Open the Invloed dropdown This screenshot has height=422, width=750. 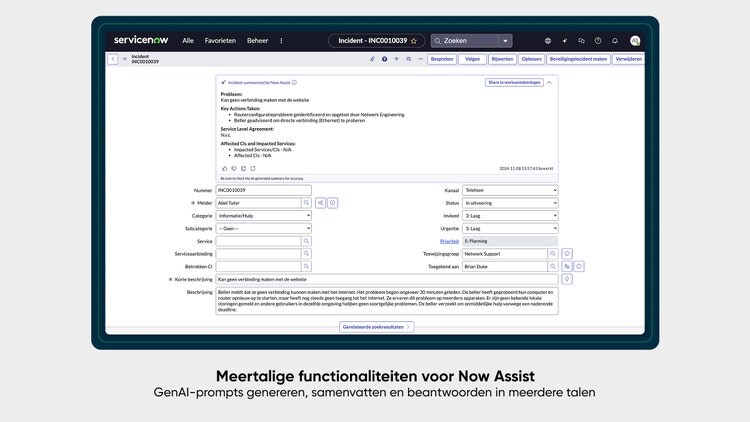pos(510,216)
